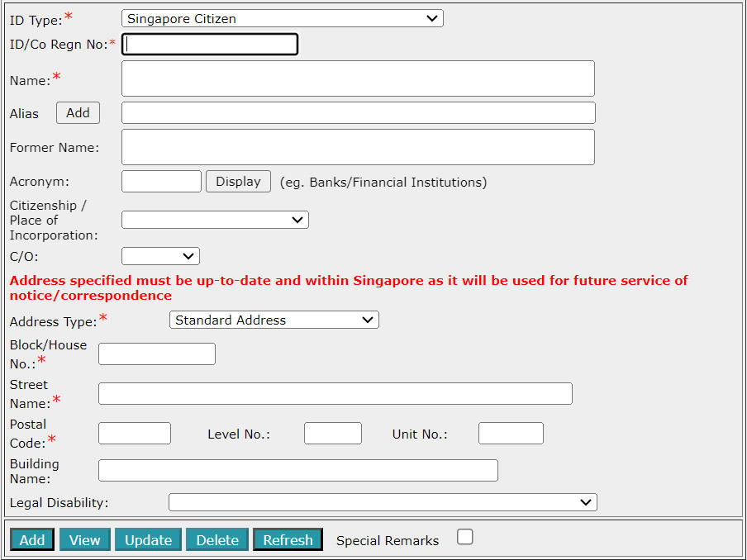Open the C/O dropdown

tap(160, 256)
